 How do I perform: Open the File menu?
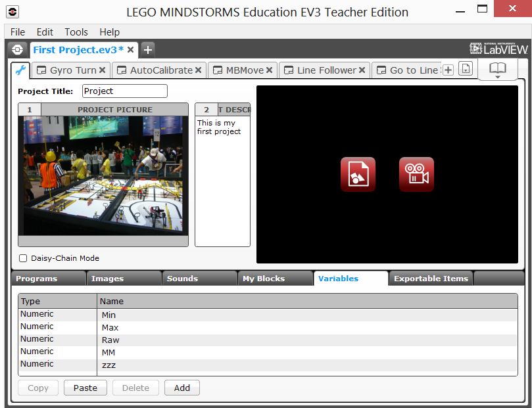point(18,32)
